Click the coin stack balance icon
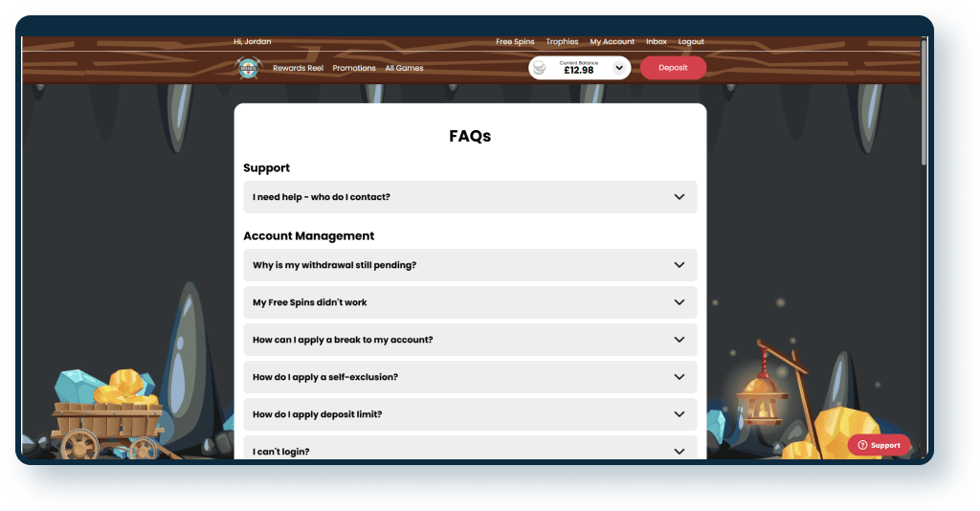The height and width of the screenshot is (511, 980). [x=540, y=68]
